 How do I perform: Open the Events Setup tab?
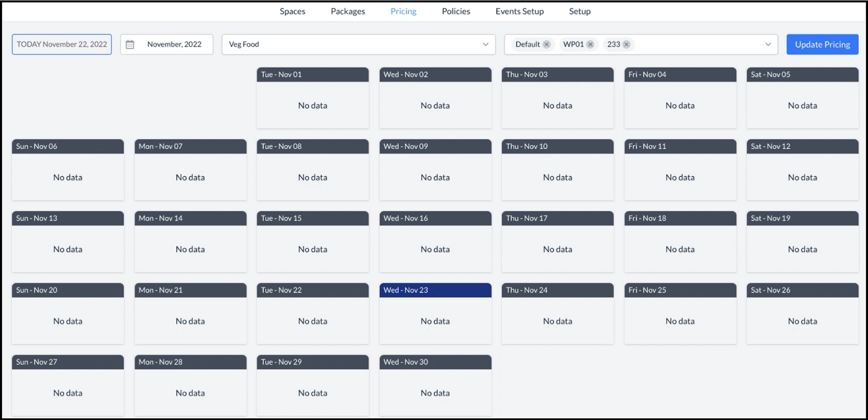[x=519, y=11]
